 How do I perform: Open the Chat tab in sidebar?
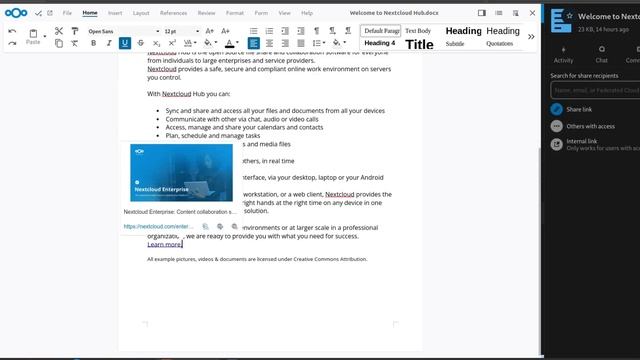click(601, 55)
